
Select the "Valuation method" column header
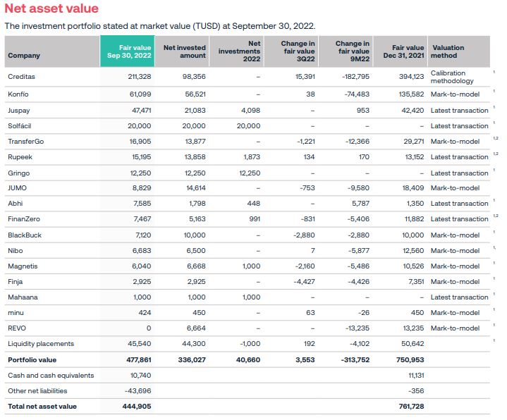point(448,51)
